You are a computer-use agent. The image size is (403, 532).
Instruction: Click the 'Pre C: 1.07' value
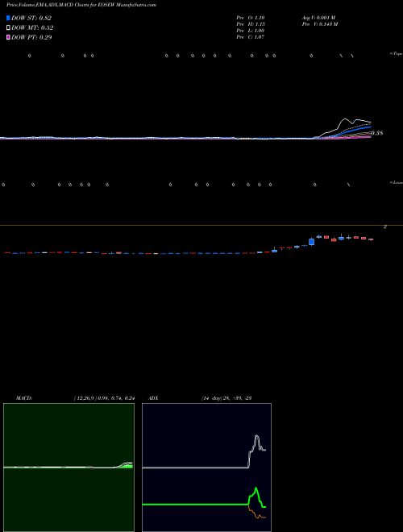click(x=251, y=37)
